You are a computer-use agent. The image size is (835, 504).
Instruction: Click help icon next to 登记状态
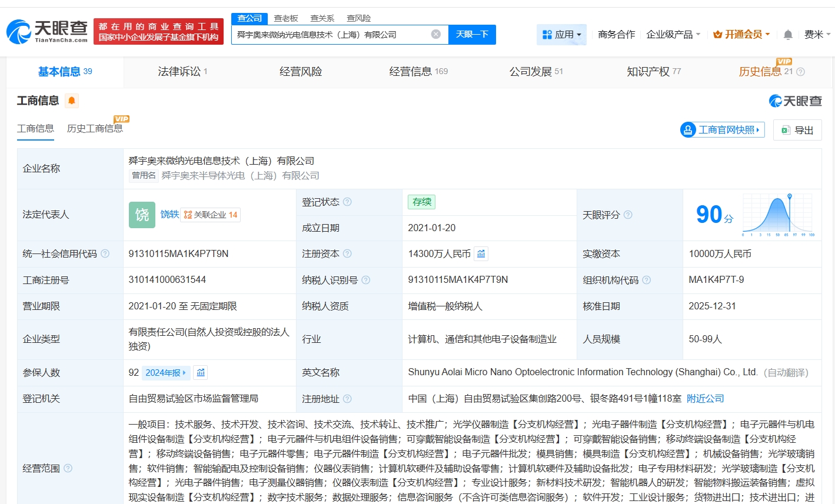click(x=347, y=202)
